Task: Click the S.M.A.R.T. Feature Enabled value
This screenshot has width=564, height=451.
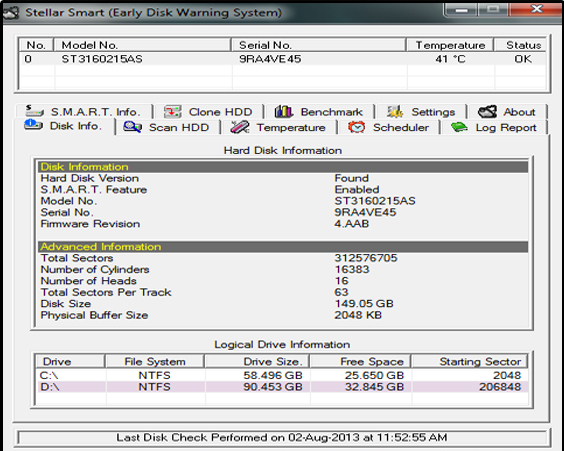Action: click(357, 190)
